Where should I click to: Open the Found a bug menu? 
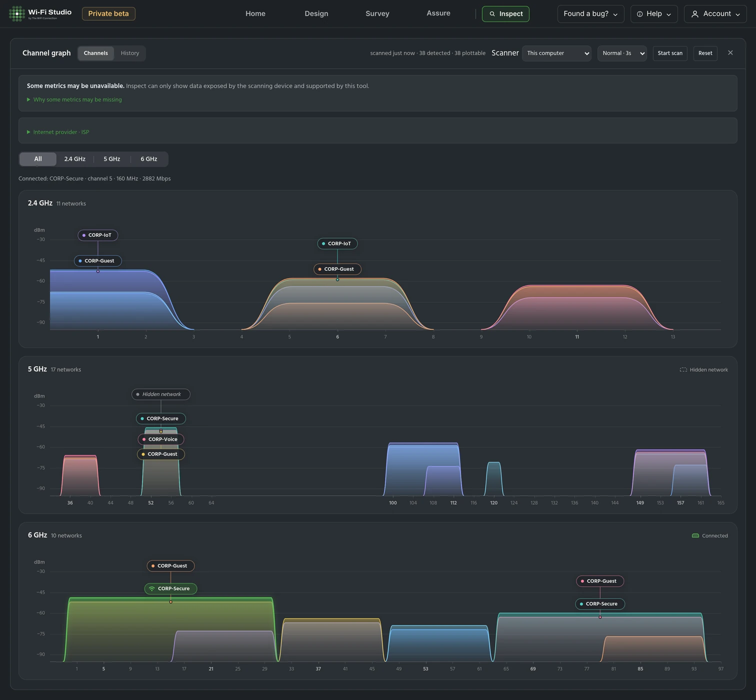coord(590,14)
